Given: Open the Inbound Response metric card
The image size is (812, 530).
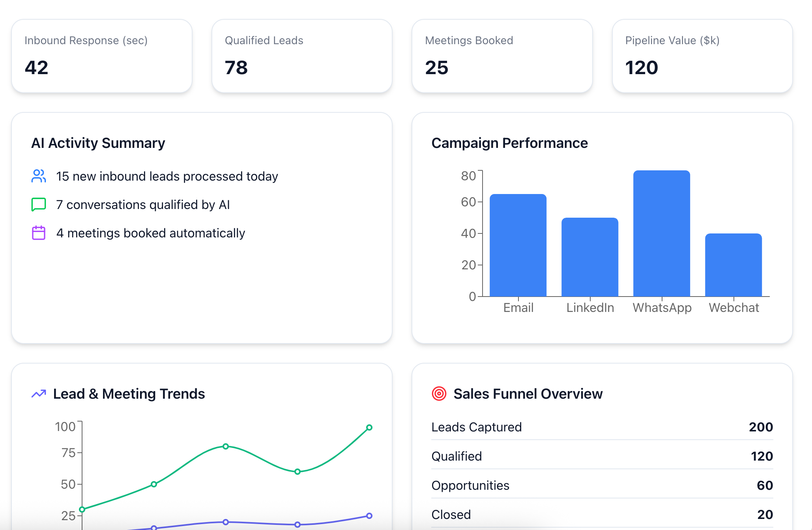Looking at the screenshot, I should click(x=102, y=56).
